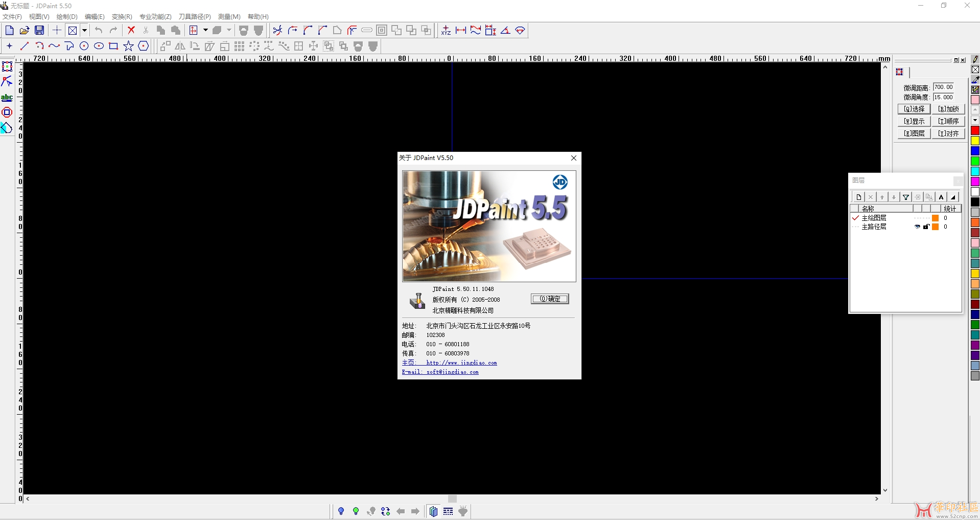Click the XYZ coordinate measure icon
This screenshot has height=520, width=980.
click(446, 31)
